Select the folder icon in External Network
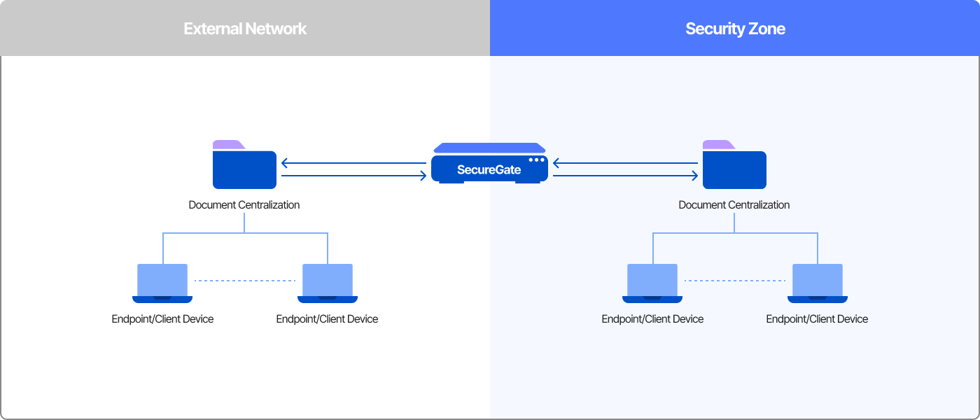This screenshot has width=980, height=420. (244, 169)
